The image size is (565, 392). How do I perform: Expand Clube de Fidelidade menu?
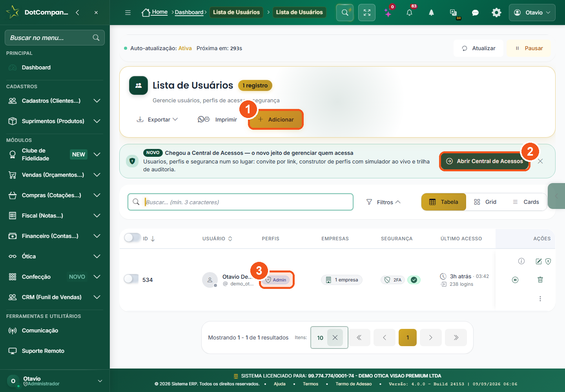coord(55,154)
